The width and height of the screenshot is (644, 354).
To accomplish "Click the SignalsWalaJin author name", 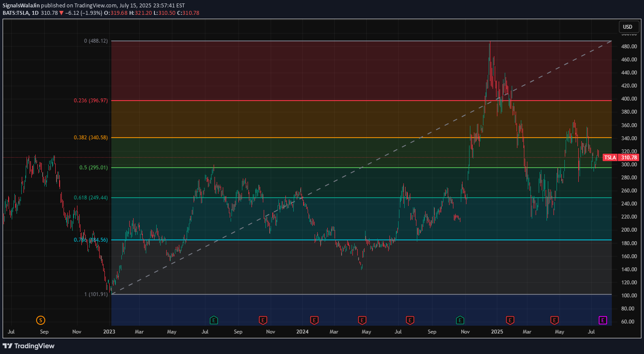I will point(21,6).
